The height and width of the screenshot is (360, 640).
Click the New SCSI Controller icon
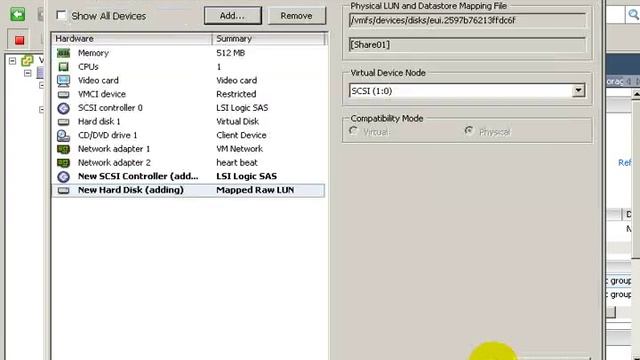(63, 176)
